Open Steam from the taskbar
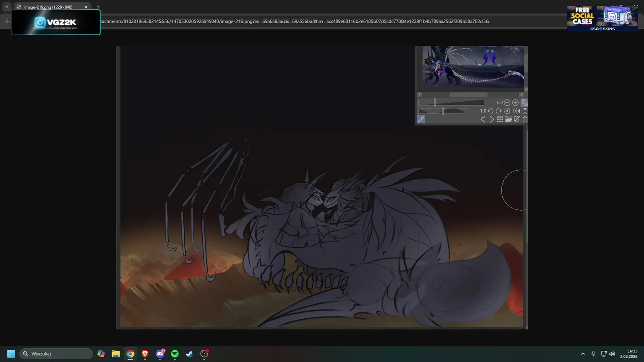The height and width of the screenshot is (362, 644). tap(189, 354)
